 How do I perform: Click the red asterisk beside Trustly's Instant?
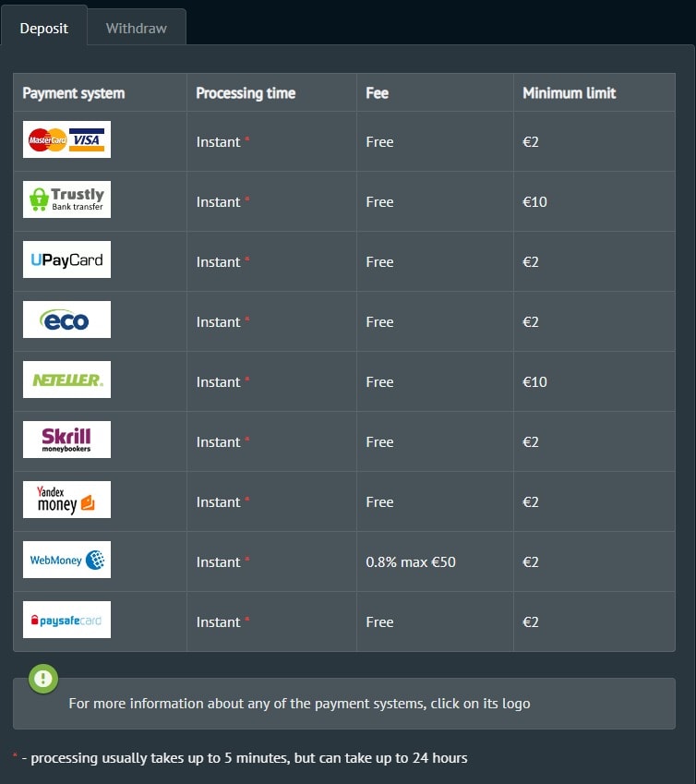coord(246,199)
